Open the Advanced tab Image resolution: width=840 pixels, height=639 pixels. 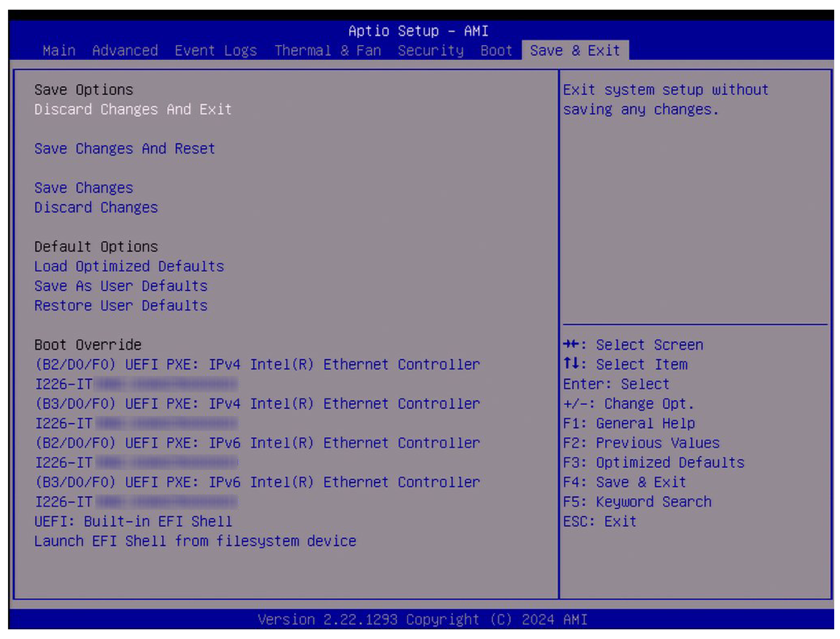point(125,51)
